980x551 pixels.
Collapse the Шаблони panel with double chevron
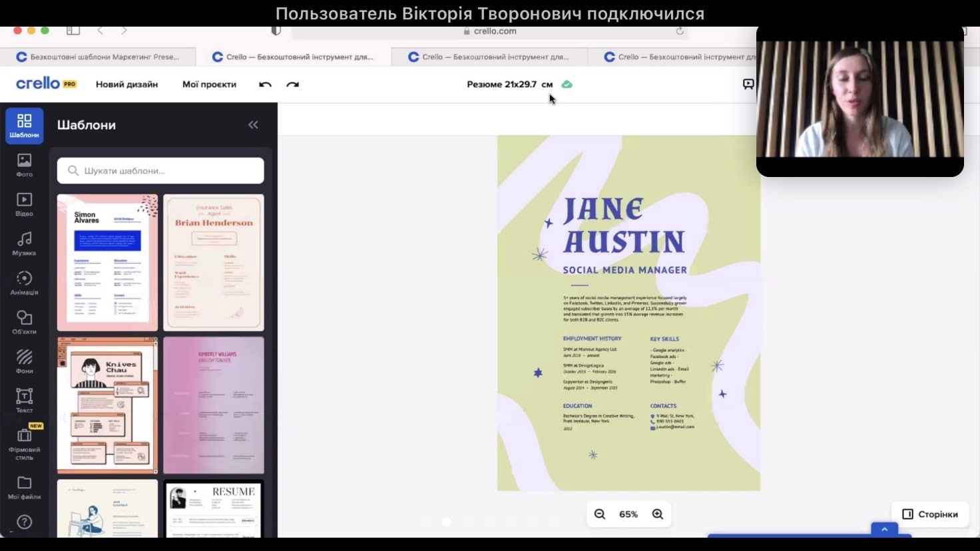point(253,125)
